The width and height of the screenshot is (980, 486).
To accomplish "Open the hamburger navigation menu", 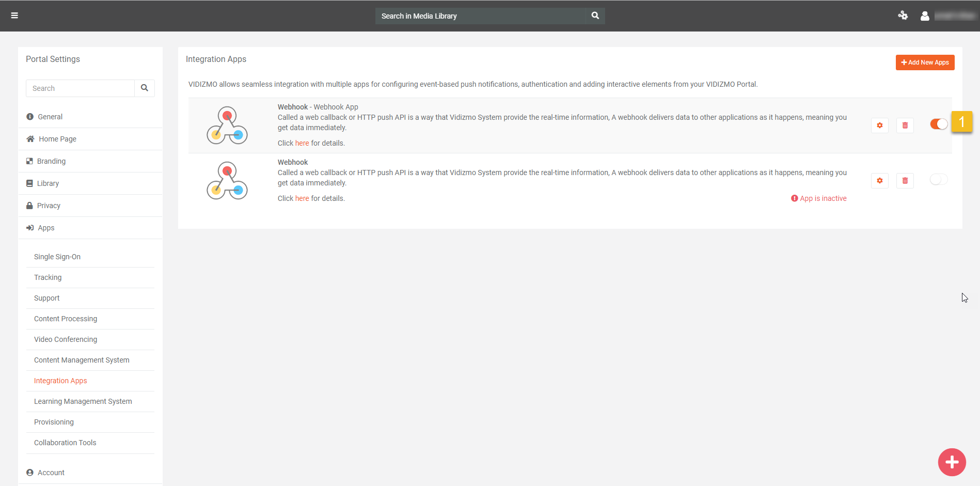I will pos(14,15).
